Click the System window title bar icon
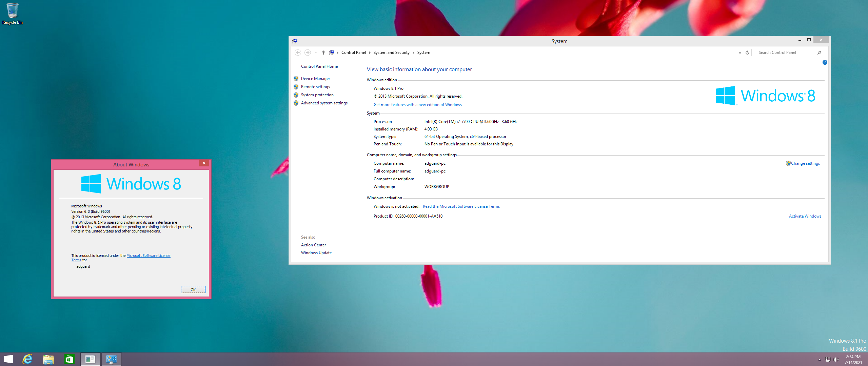Screen dimensions: 868x366 [x=295, y=41]
